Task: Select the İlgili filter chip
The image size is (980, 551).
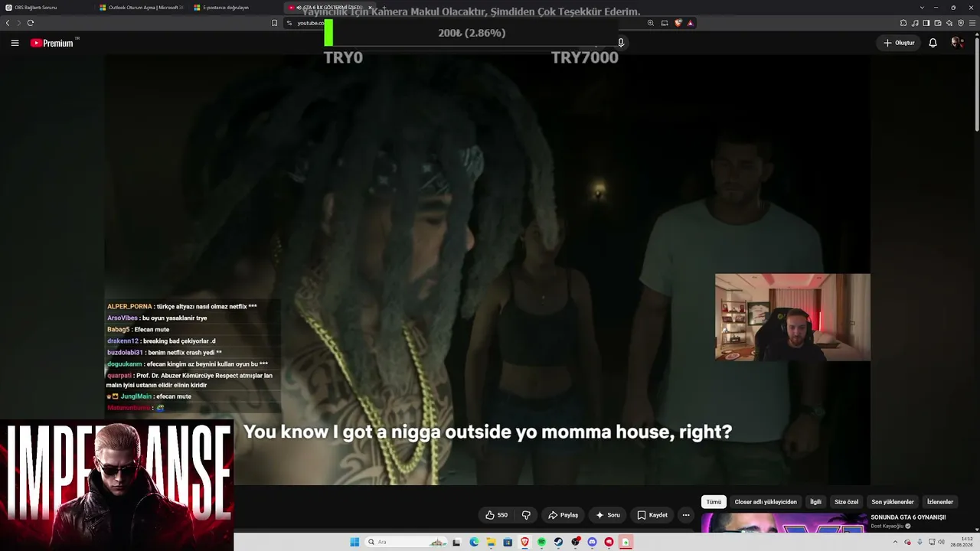Action: (x=815, y=502)
